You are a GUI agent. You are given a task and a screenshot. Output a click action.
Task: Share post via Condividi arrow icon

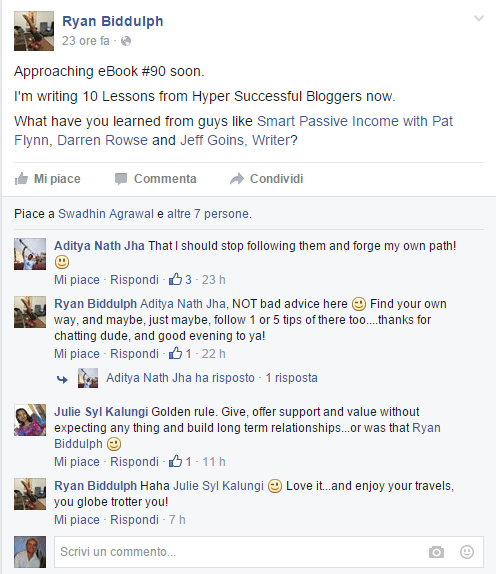coord(237,179)
